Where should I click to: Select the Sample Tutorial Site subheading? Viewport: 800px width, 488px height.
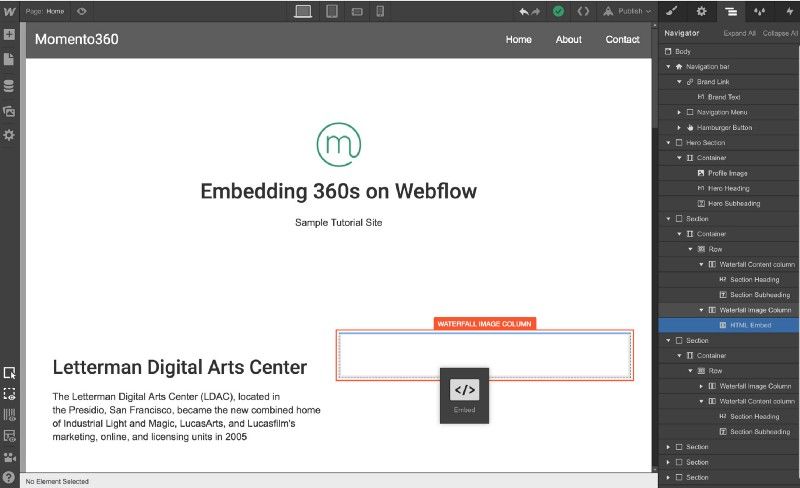(338, 223)
